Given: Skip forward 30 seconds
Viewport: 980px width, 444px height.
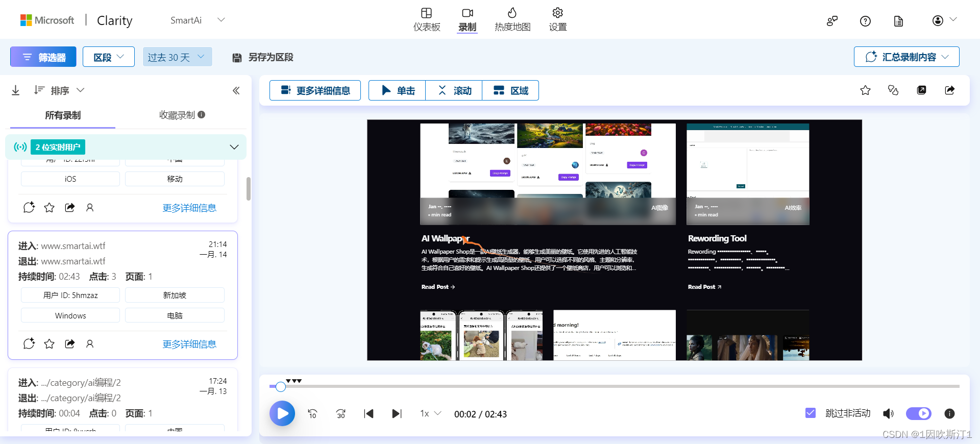Looking at the screenshot, I should point(341,414).
